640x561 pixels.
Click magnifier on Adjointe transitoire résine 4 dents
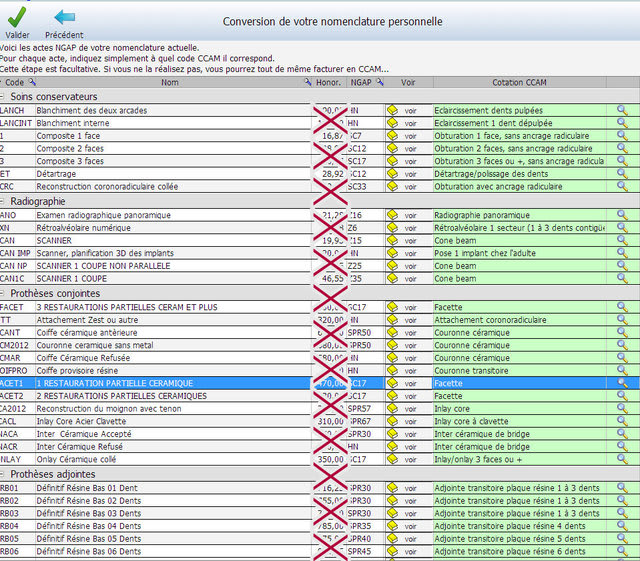622,525
